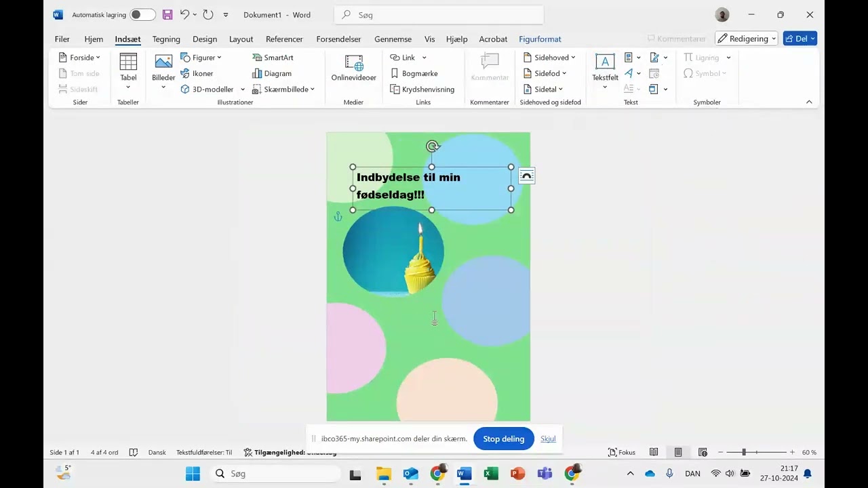Switch to the Hjem tab

tap(94, 39)
